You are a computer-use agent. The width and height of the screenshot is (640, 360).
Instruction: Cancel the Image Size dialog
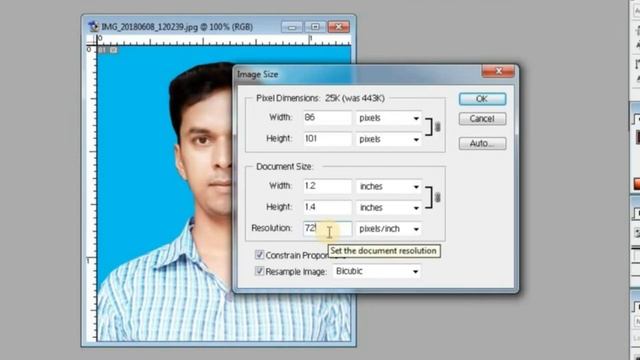pos(482,119)
